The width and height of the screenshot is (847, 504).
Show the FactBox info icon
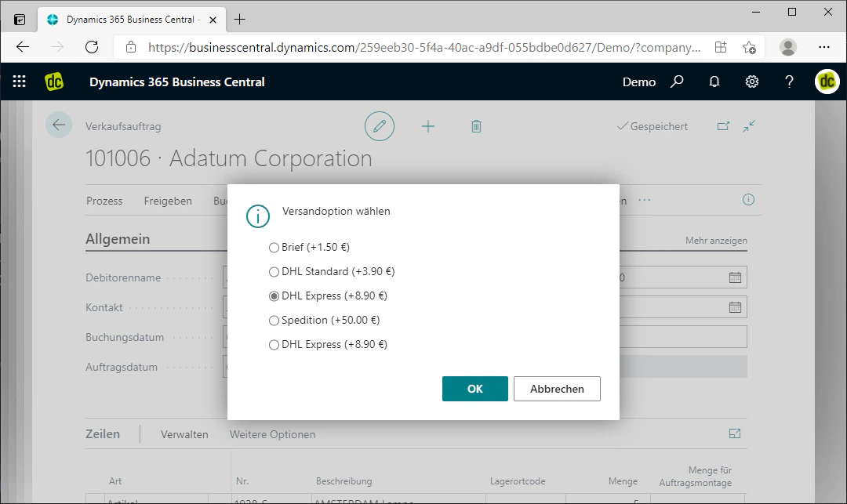748,200
